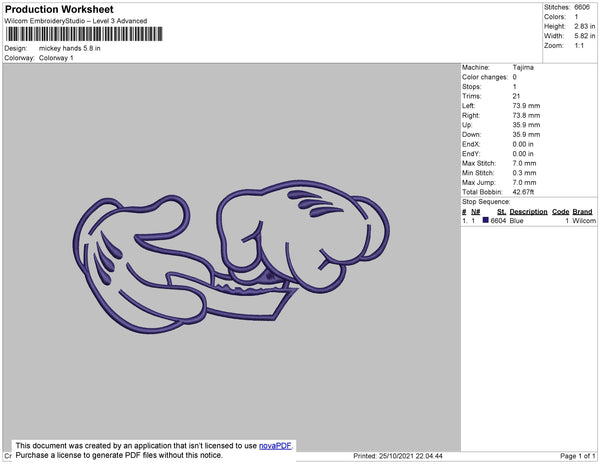Click the 'Code' column header
The width and height of the screenshot is (600, 464).
(561, 212)
